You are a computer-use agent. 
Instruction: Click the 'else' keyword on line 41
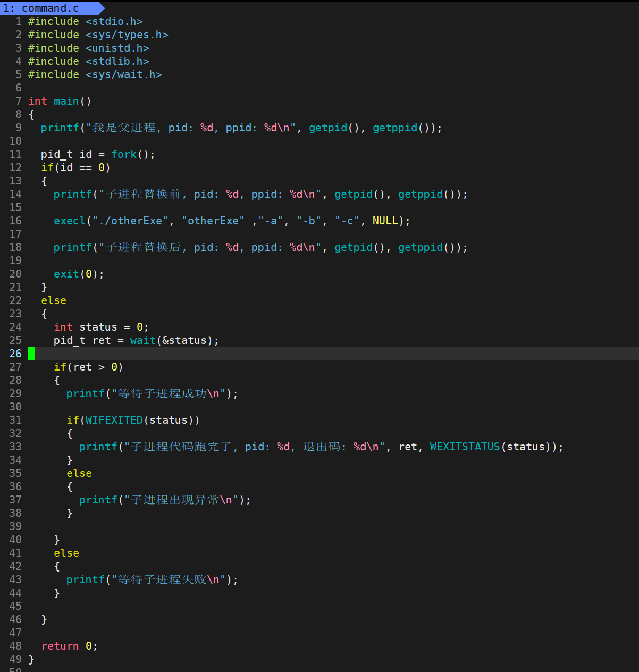coord(66,553)
